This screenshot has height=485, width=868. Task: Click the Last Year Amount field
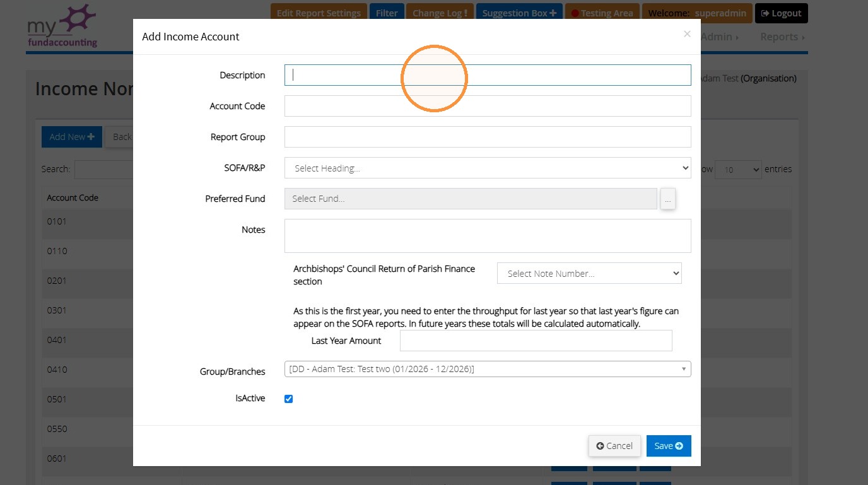[x=536, y=341]
